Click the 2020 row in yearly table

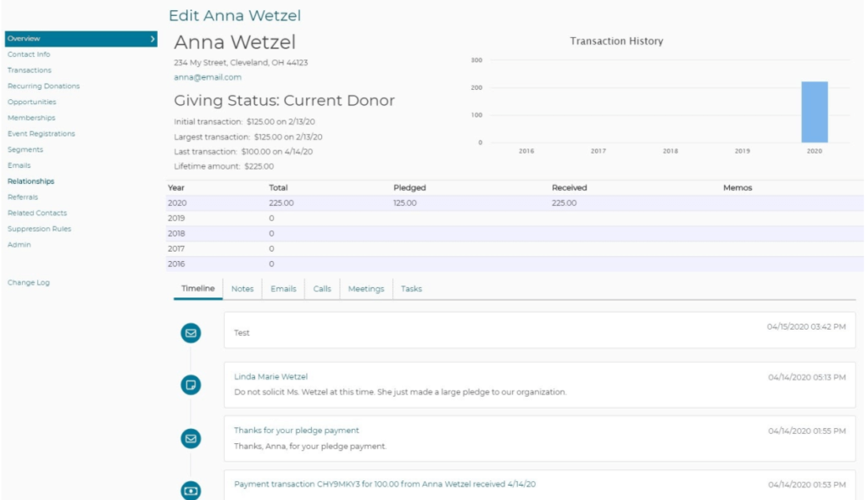pos(515,203)
